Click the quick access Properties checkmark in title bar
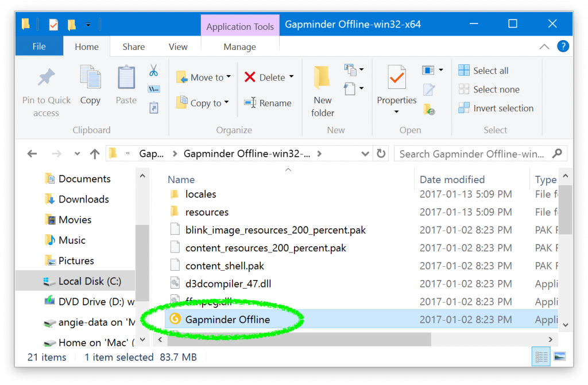588x385 pixels. point(53,25)
